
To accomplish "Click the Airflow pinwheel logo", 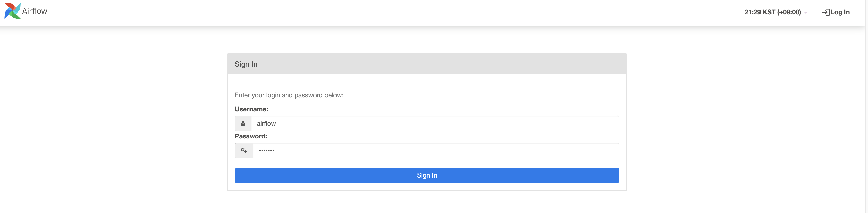I will point(13,11).
